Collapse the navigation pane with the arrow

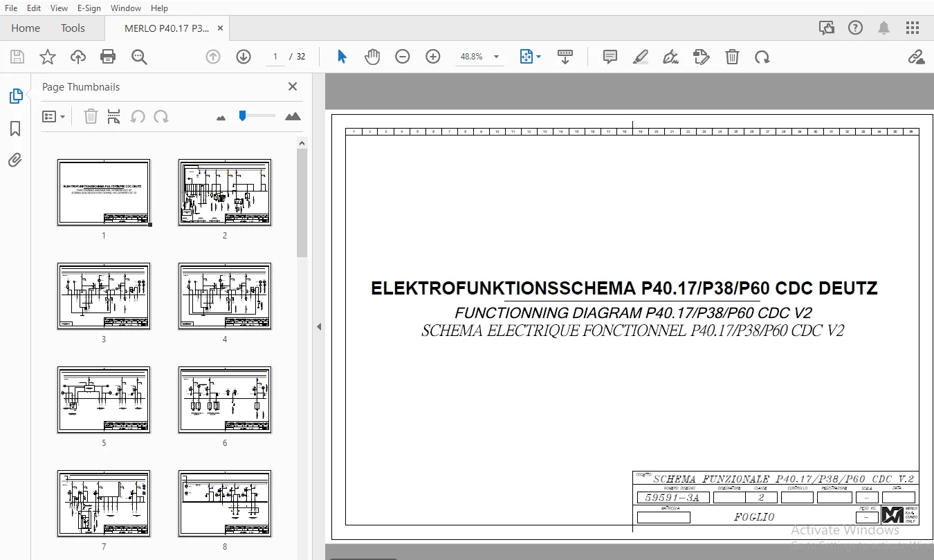pyautogui.click(x=319, y=326)
